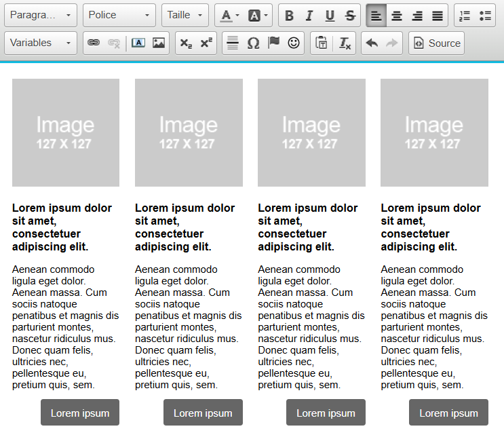The height and width of the screenshot is (433, 504).
Task: Toggle italic formatting
Action: click(309, 16)
